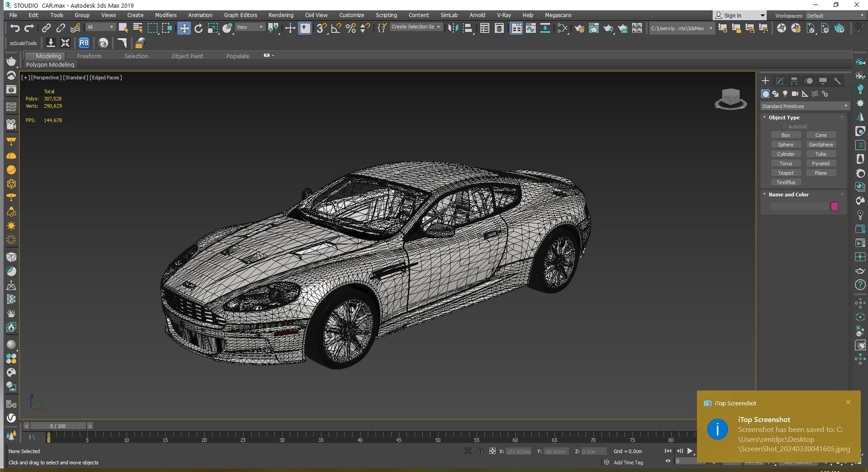Click the time slider 0 / 100
The width and height of the screenshot is (868, 472).
[58, 426]
